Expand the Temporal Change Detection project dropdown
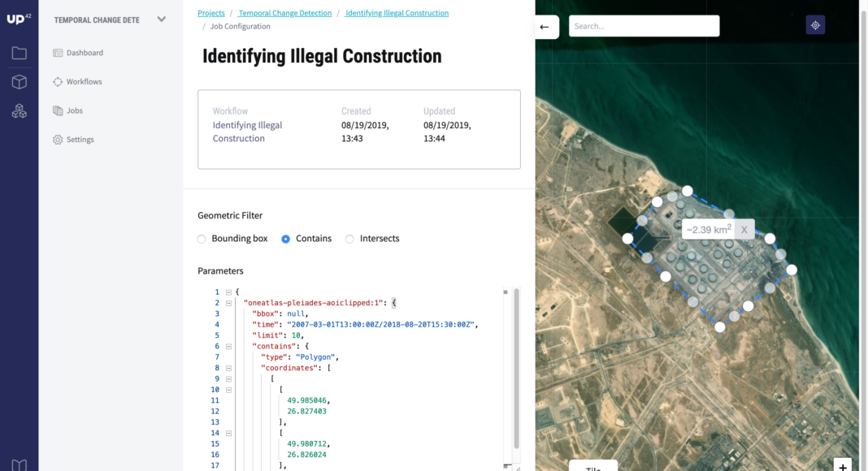Image resolution: width=868 pixels, height=471 pixels. tap(161, 19)
